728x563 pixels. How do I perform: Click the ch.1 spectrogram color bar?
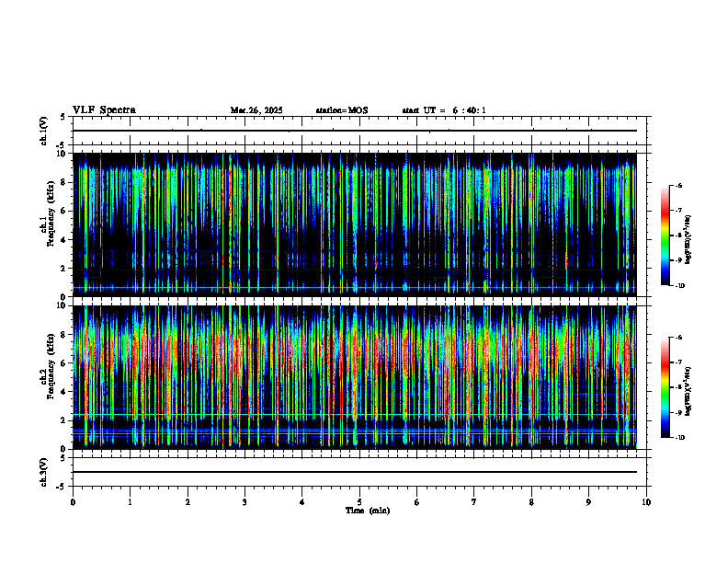click(665, 236)
